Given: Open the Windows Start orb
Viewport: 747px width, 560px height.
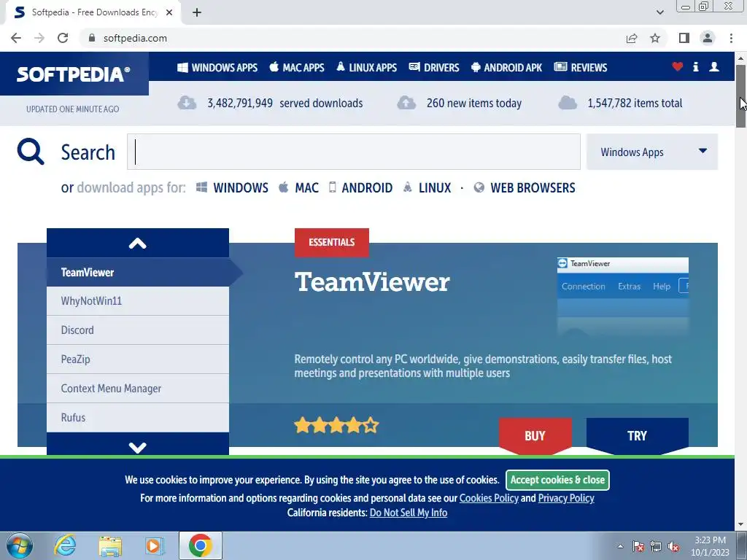Looking at the screenshot, I should click(20, 545).
